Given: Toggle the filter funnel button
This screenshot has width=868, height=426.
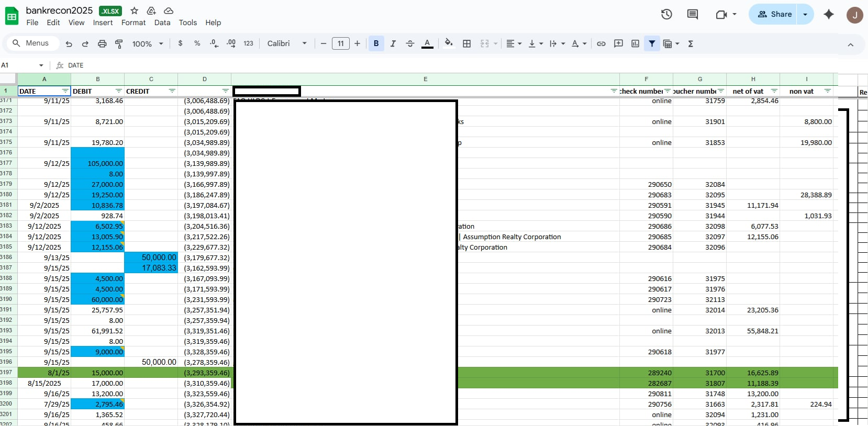Looking at the screenshot, I should click(x=652, y=44).
